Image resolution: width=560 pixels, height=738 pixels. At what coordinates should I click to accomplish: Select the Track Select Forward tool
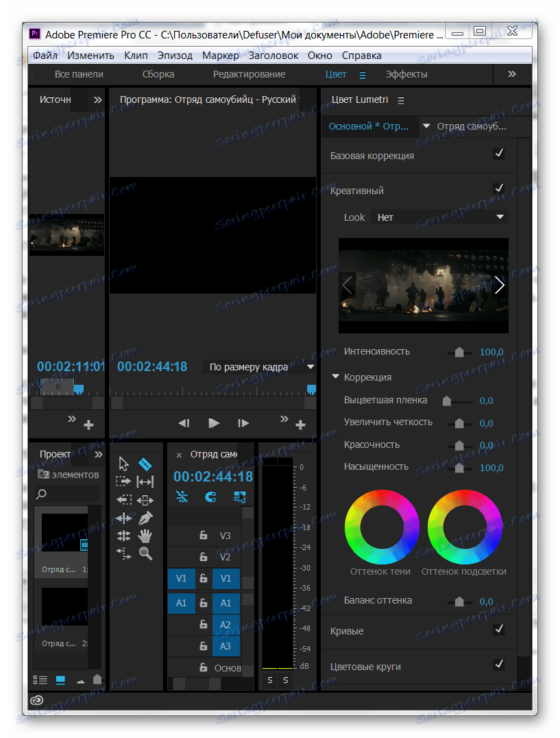tap(123, 481)
